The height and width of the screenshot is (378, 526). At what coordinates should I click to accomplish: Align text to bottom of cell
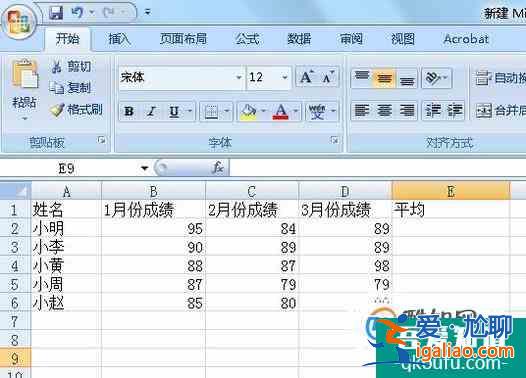[x=407, y=77]
